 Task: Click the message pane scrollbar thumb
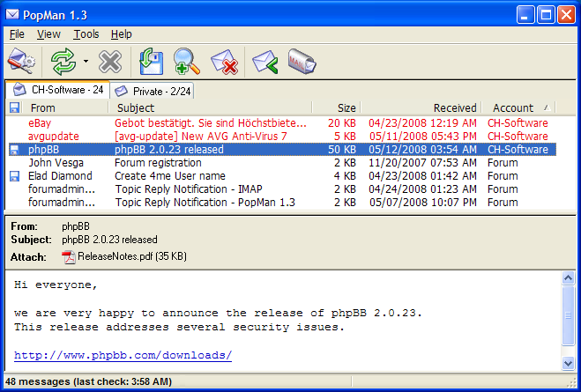point(568,315)
